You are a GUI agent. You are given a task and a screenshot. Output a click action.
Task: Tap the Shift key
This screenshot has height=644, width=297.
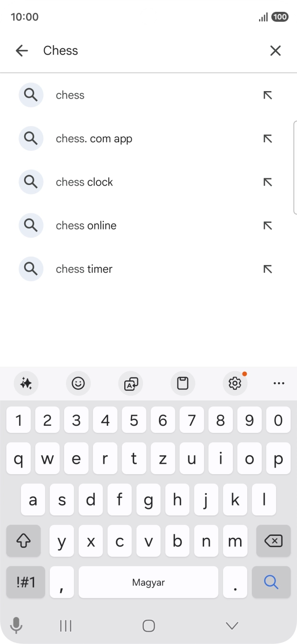click(23, 541)
